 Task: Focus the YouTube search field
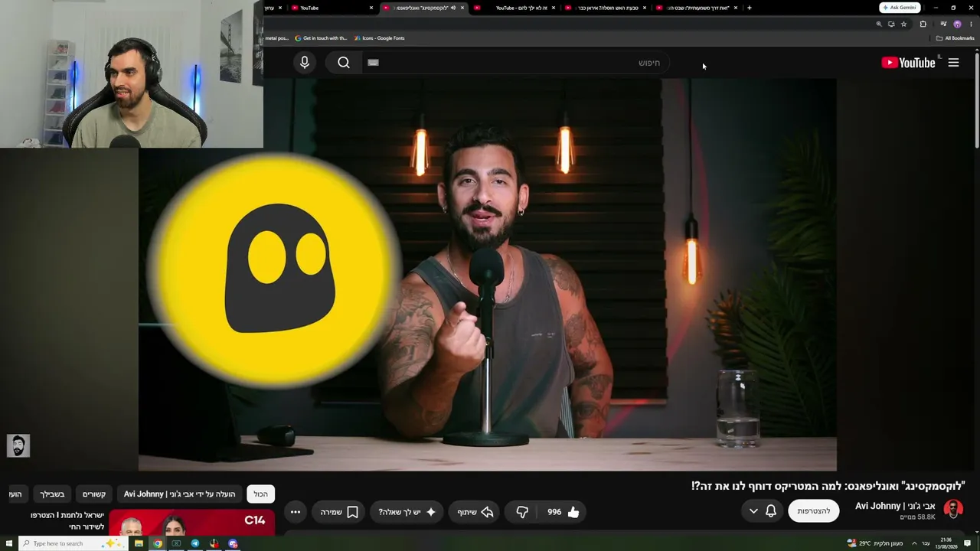[515, 63]
